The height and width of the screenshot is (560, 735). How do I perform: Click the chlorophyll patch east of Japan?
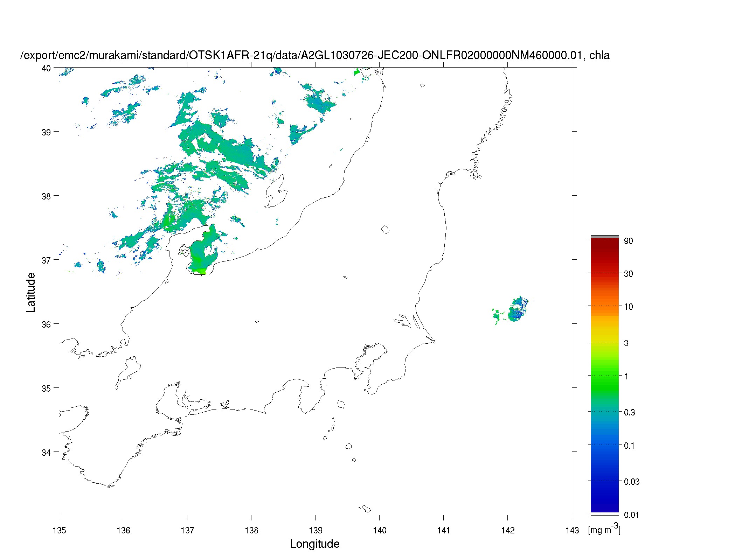[518, 309]
